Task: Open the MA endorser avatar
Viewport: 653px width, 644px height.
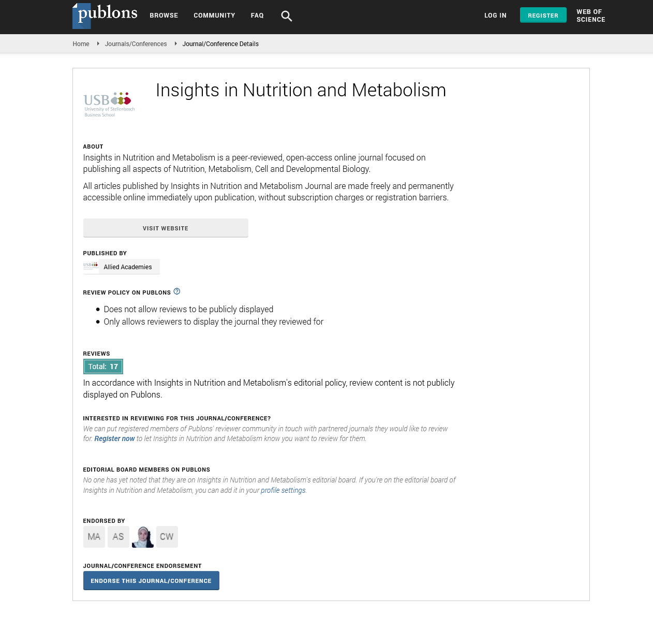Action: point(94,537)
